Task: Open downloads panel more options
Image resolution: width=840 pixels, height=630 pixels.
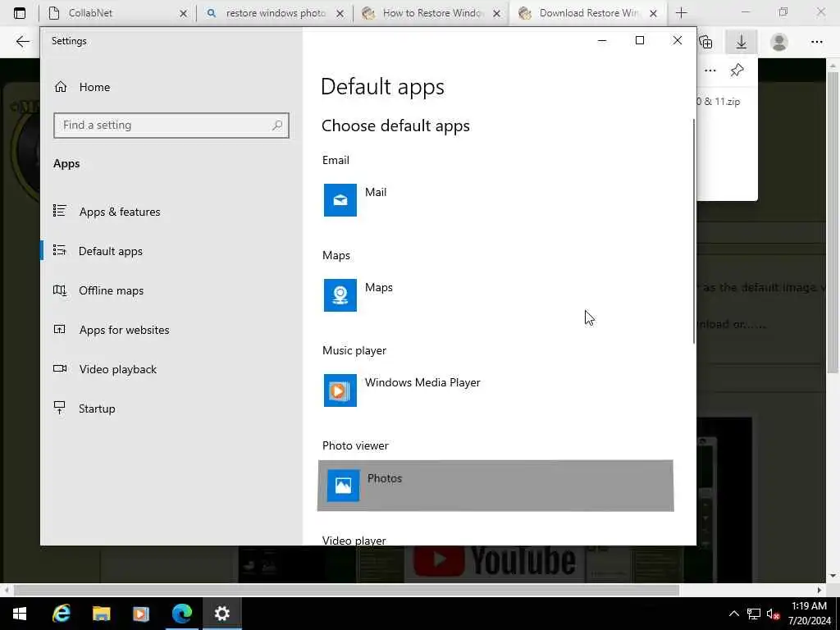Action: 710,71
